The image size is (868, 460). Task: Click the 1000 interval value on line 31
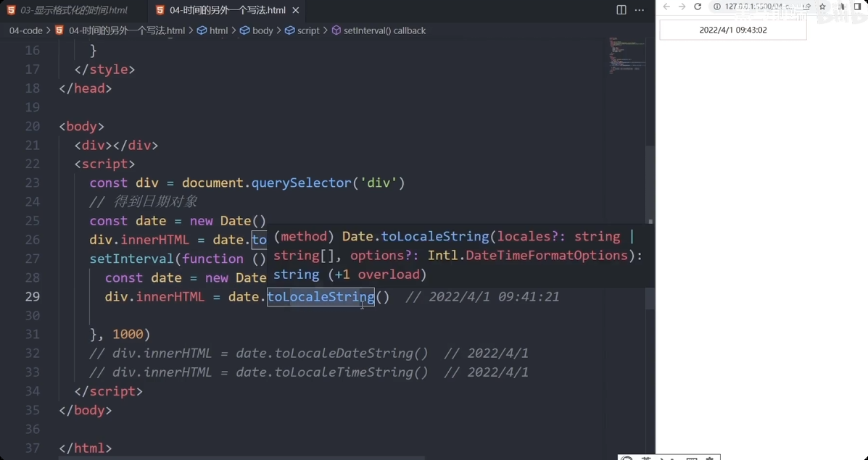[x=128, y=335]
